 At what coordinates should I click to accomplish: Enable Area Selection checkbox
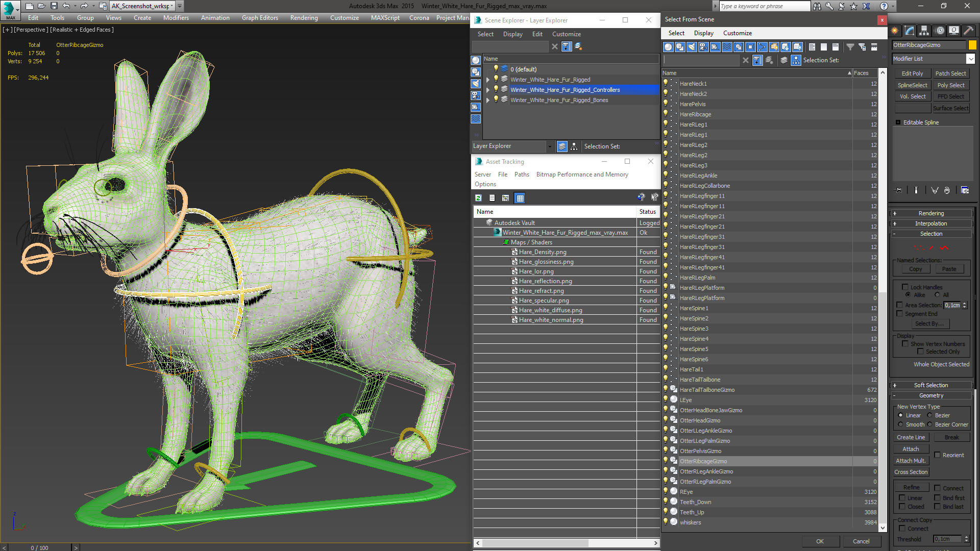pos(899,305)
